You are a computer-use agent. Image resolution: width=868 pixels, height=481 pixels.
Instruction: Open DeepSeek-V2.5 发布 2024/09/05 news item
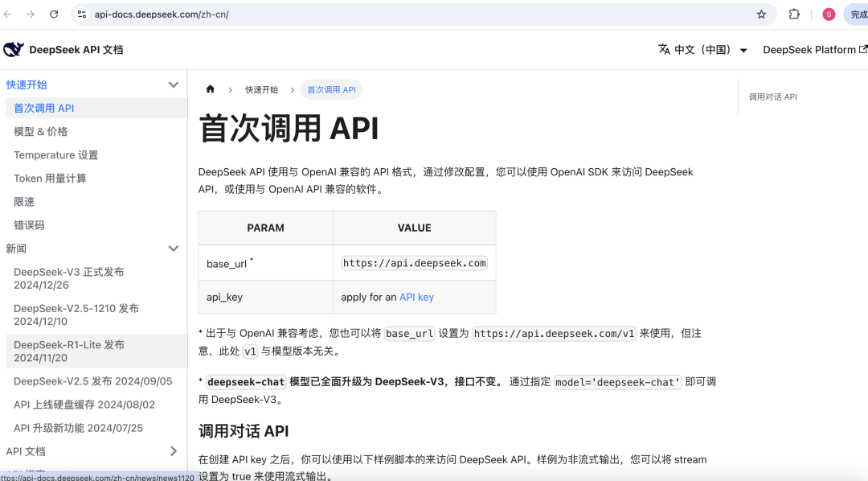(96, 381)
